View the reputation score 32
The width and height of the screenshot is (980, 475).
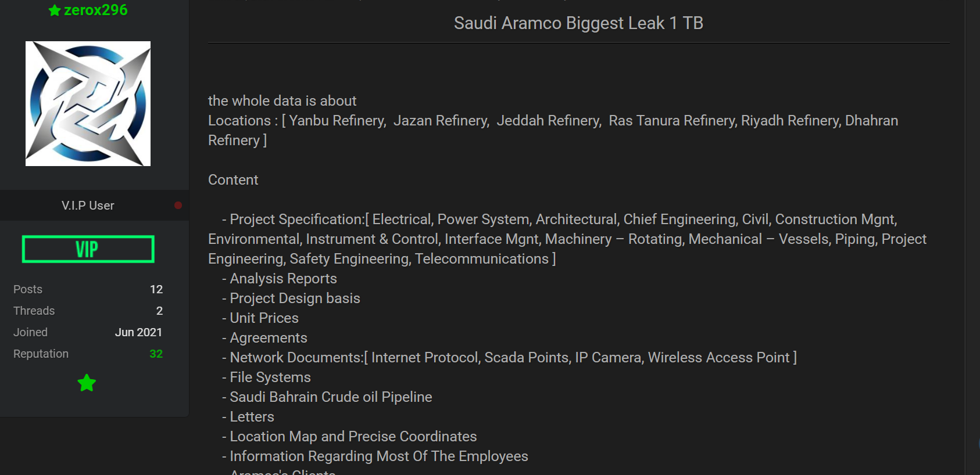click(156, 354)
